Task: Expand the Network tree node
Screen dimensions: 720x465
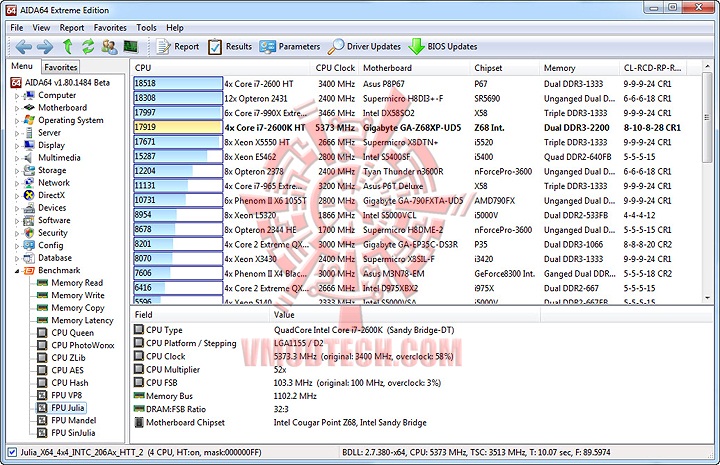Action: pos(17,183)
